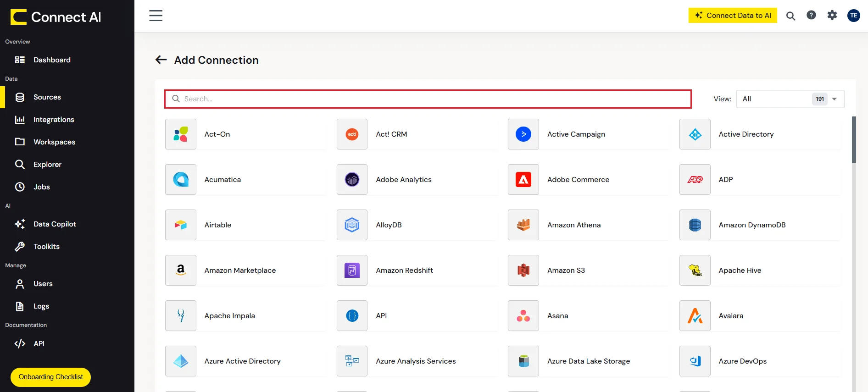Open Explorer in the sidebar

67,165
